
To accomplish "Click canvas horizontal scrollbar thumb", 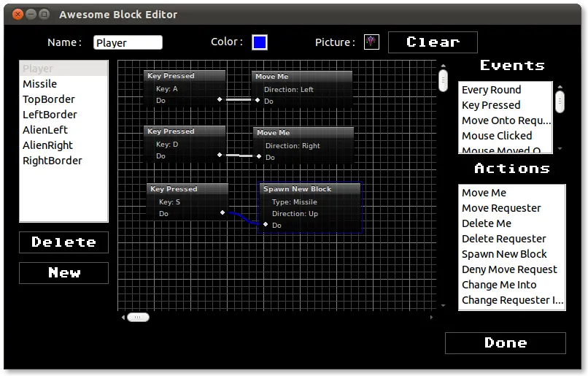I will tap(138, 318).
